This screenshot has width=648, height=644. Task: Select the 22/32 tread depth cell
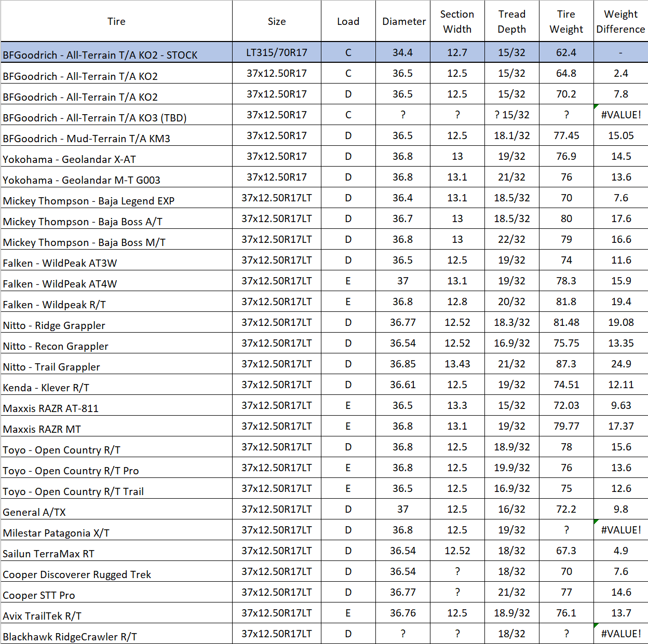point(512,239)
